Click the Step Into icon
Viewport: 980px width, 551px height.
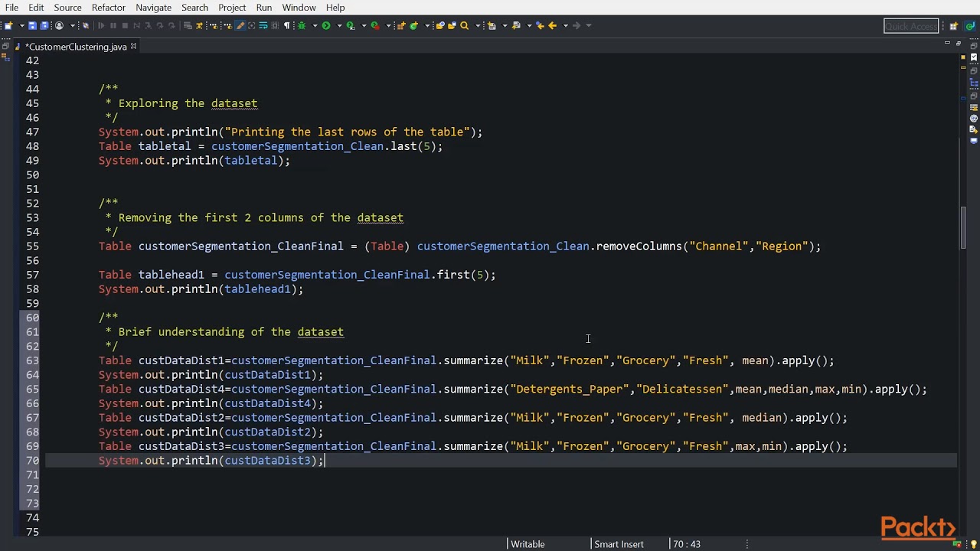click(x=149, y=25)
